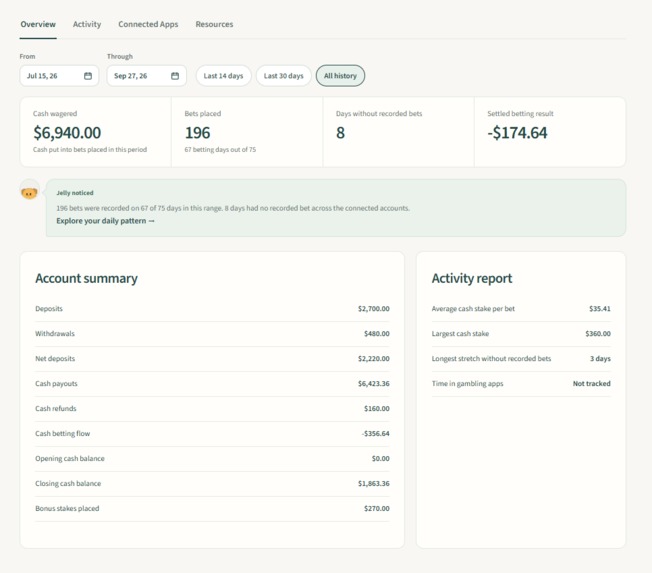
Task: Click the Settled betting result card label
Action: (x=520, y=114)
